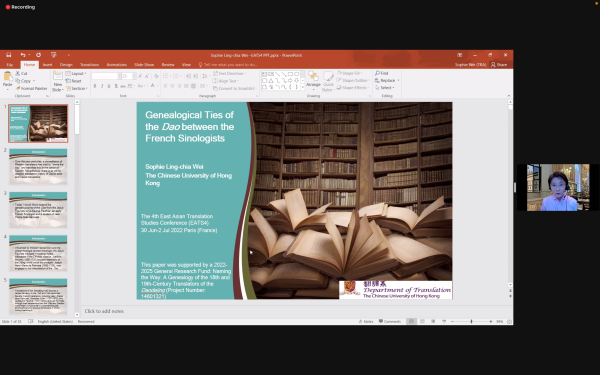Switch to Slide Sorter view icon
This screenshot has width=600, height=375.
(x=422, y=321)
